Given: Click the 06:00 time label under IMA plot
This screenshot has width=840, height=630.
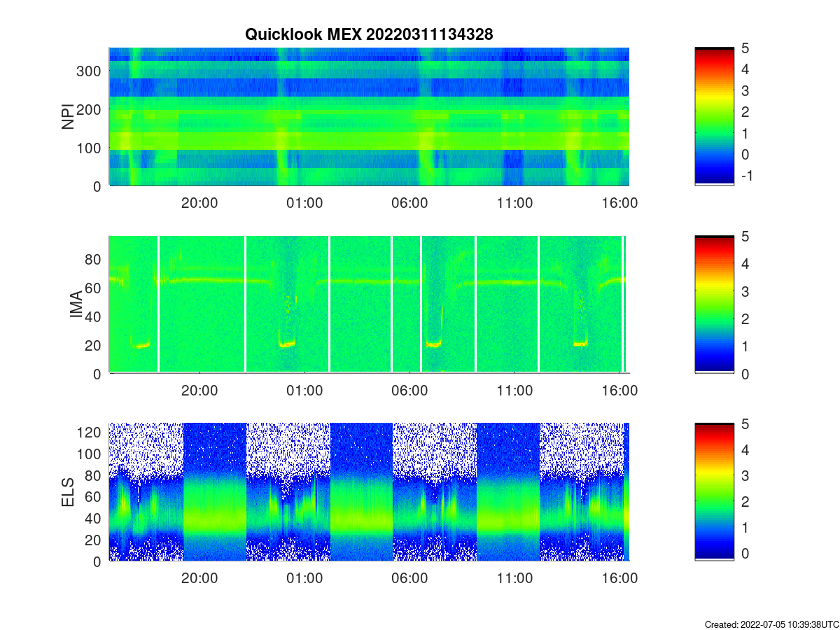Looking at the screenshot, I should pyautogui.click(x=409, y=391).
